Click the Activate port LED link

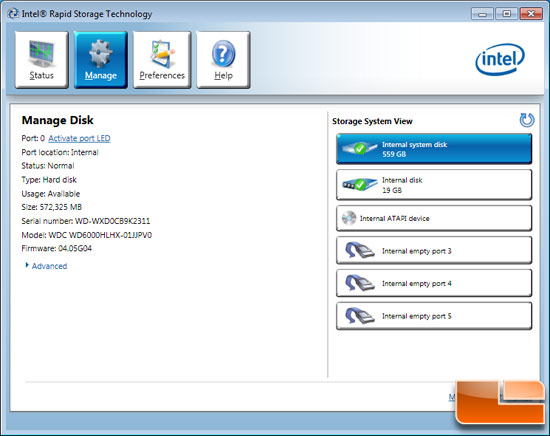coord(79,139)
